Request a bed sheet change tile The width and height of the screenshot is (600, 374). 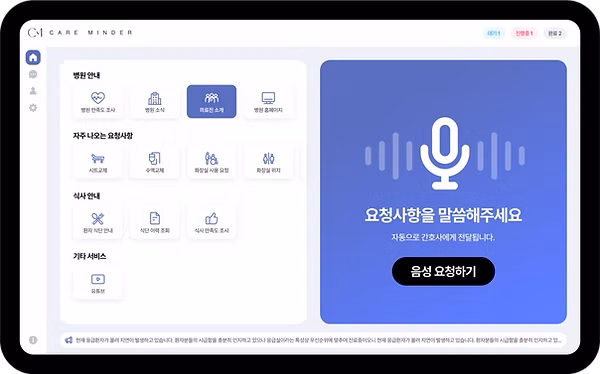tap(98, 162)
